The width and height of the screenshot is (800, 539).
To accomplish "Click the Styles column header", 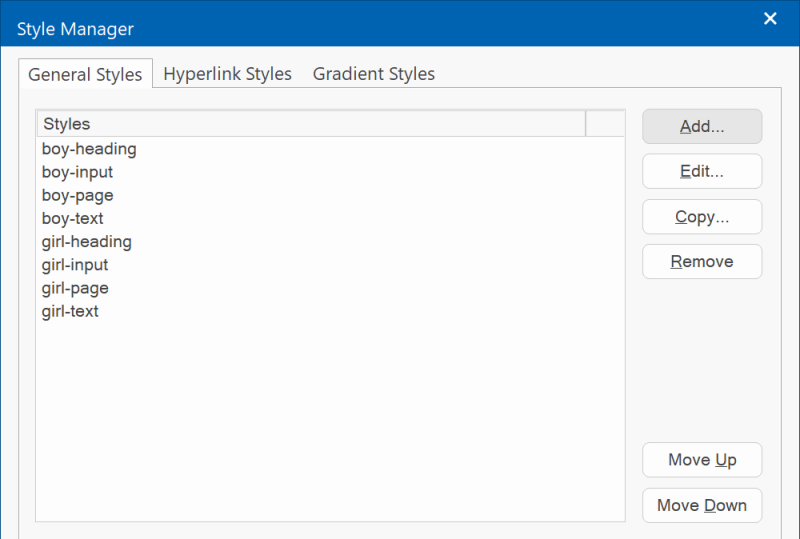I will tap(311, 124).
